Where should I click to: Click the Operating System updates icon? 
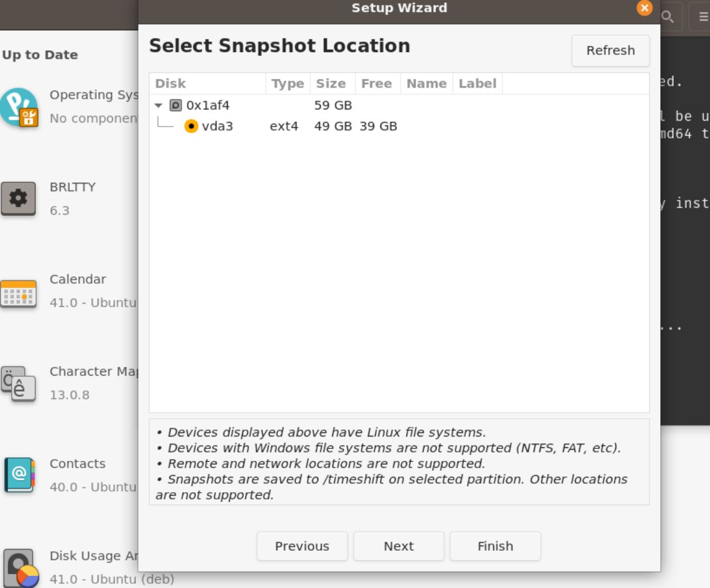click(19, 107)
